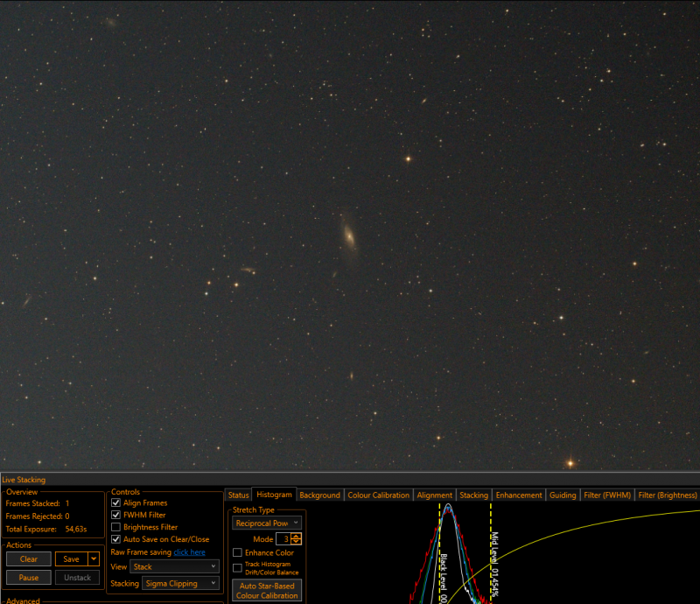This screenshot has width=700, height=604.
Task: Open the Filter (Brightness) tab
Action: [x=667, y=495]
